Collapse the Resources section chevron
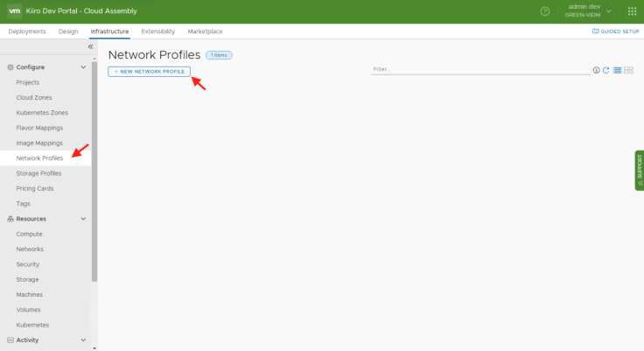This screenshot has width=644, height=351. (83, 219)
